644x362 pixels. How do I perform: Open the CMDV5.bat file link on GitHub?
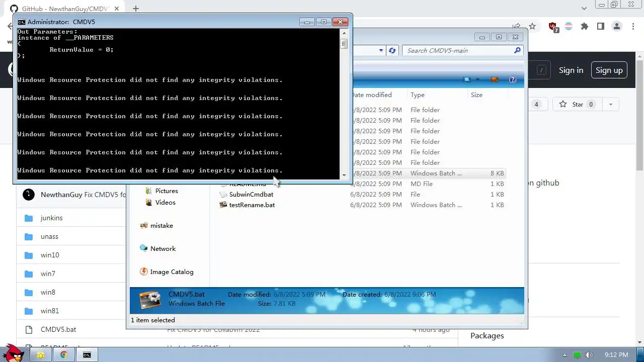58,329
